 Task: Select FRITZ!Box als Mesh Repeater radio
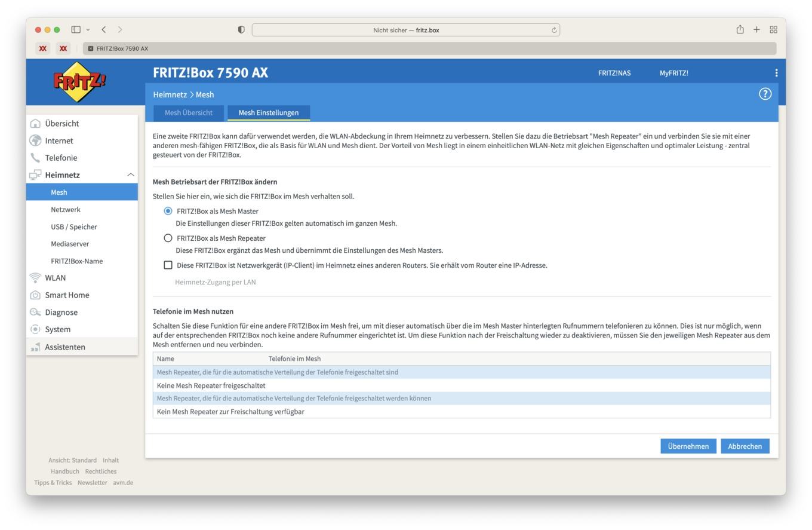click(x=168, y=238)
